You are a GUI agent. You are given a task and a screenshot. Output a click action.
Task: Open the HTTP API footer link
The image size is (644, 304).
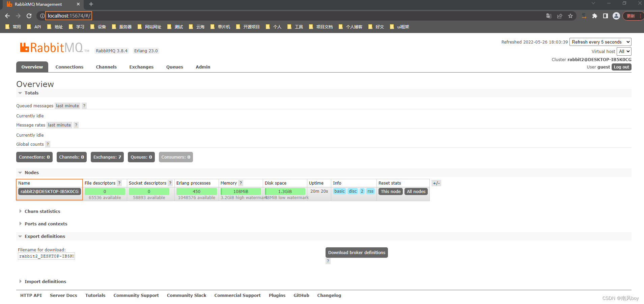pyautogui.click(x=31, y=295)
